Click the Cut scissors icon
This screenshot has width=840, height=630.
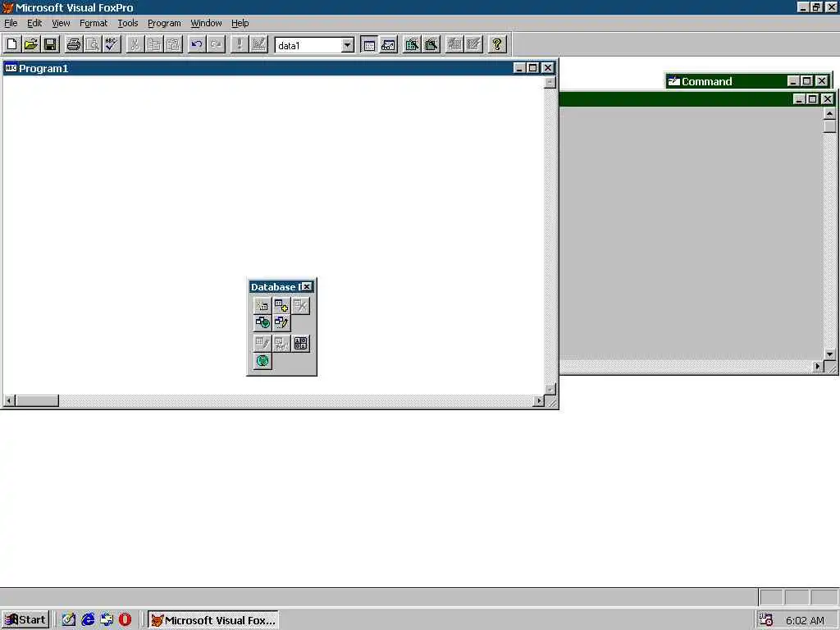[135, 44]
